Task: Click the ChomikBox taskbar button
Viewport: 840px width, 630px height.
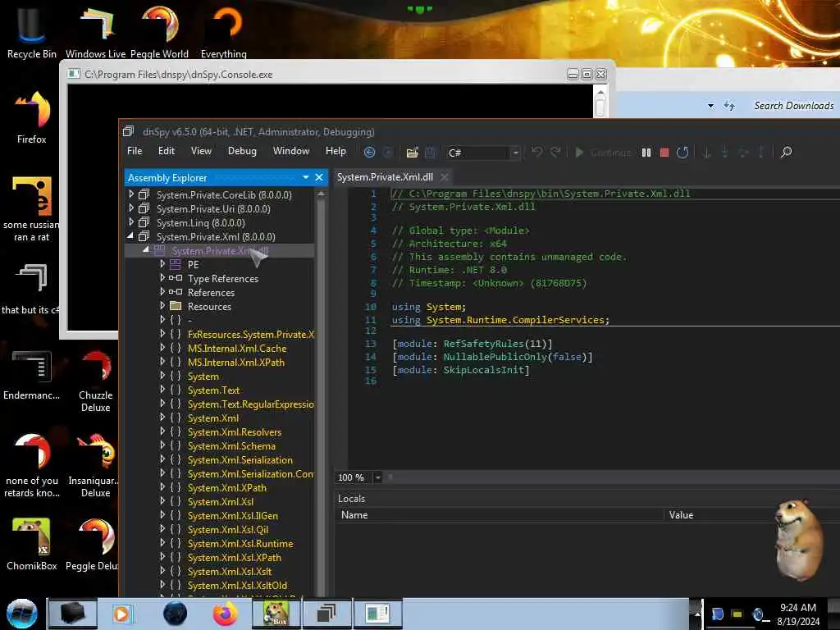Action: coord(276,614)
